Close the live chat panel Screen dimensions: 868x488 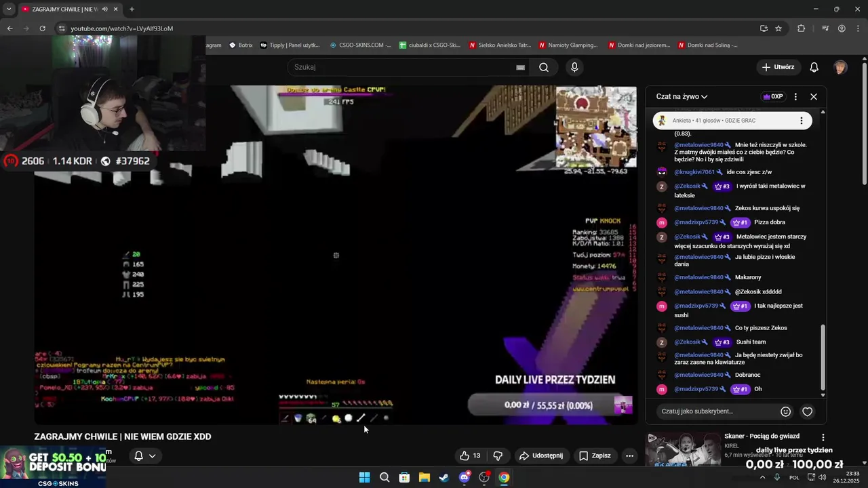(x=814, y=96)
